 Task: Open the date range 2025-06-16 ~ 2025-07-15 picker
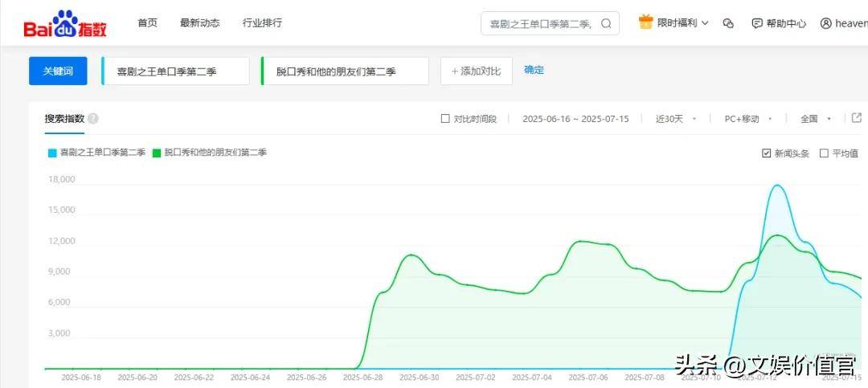pos(575,118)
